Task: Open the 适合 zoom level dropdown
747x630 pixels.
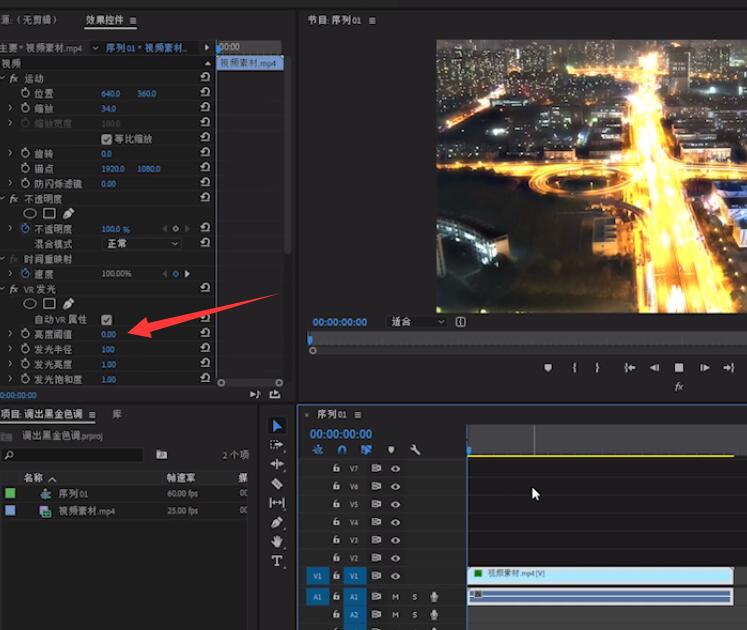Action: pyautogui.click(x=416, y=322)
